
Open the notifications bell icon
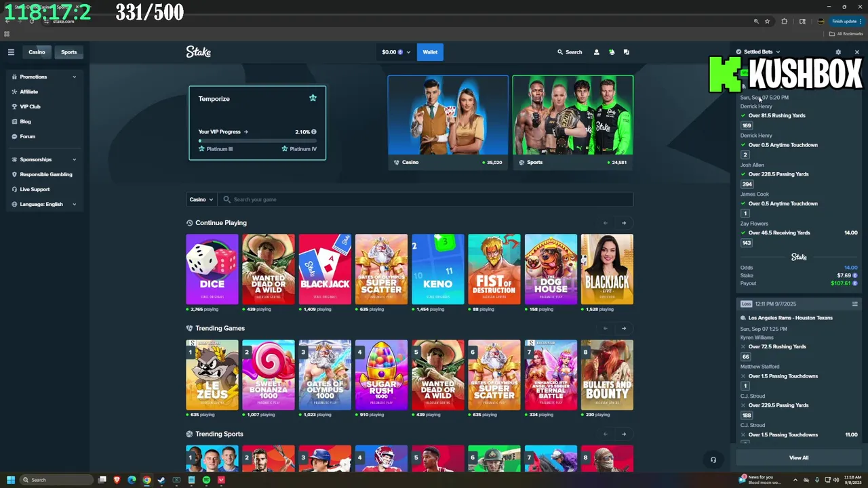coord(612,52)
